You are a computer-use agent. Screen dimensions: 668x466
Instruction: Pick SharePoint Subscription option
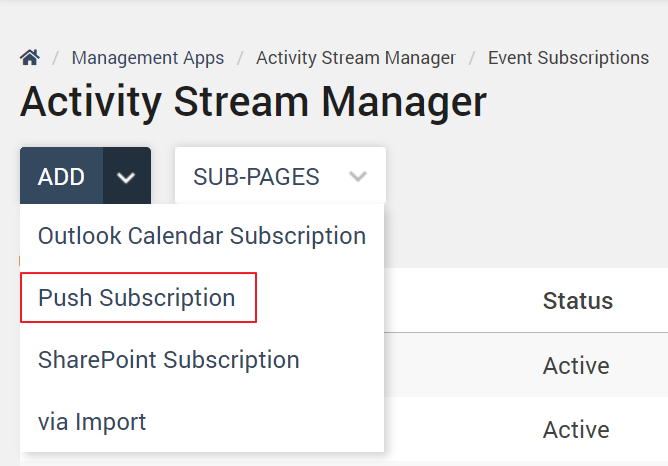[169, 360]
